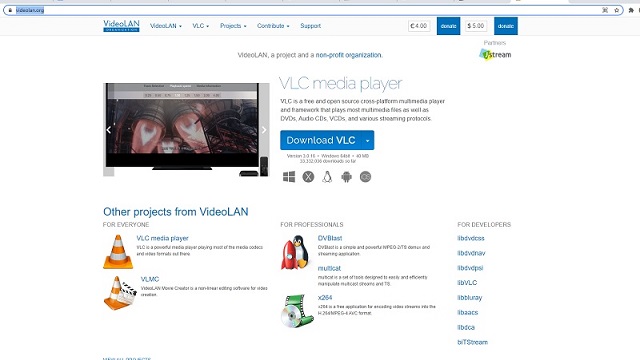This screenshot has width=640, height=360.
Task: Click the euro donation amount field
Action: point(419,26)
